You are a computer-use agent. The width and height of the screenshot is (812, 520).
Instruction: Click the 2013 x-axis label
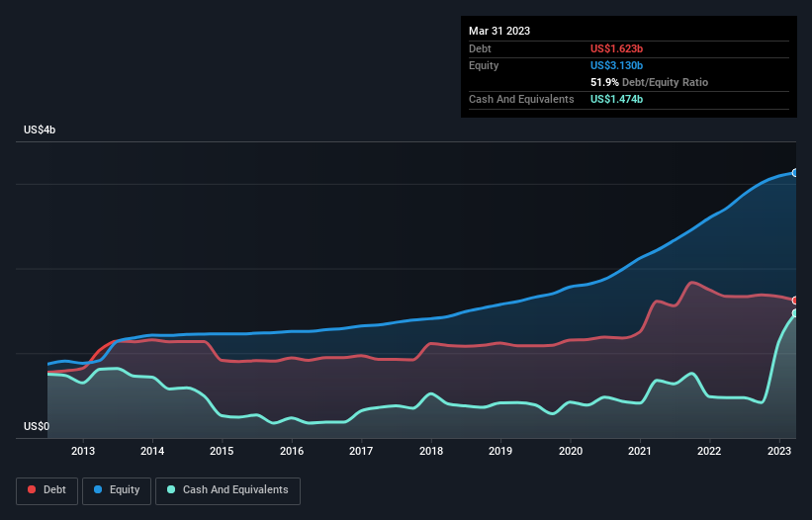coord(83,451)
